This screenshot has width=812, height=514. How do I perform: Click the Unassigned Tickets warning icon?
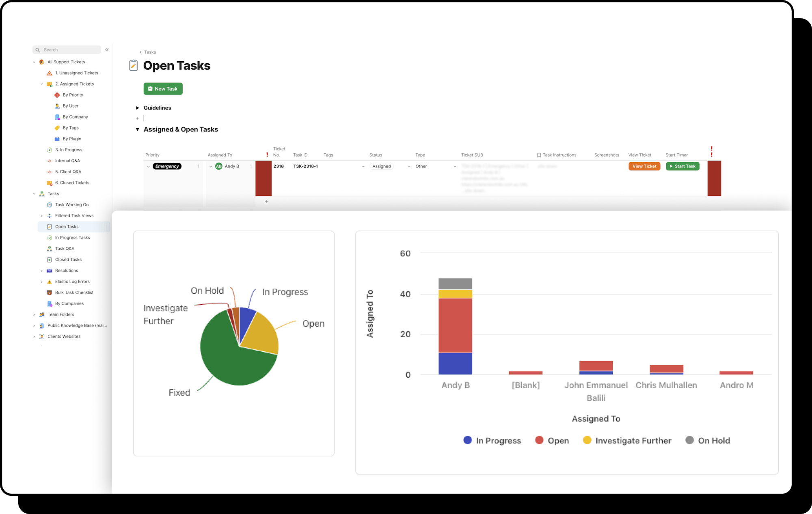tap(49, 73)
